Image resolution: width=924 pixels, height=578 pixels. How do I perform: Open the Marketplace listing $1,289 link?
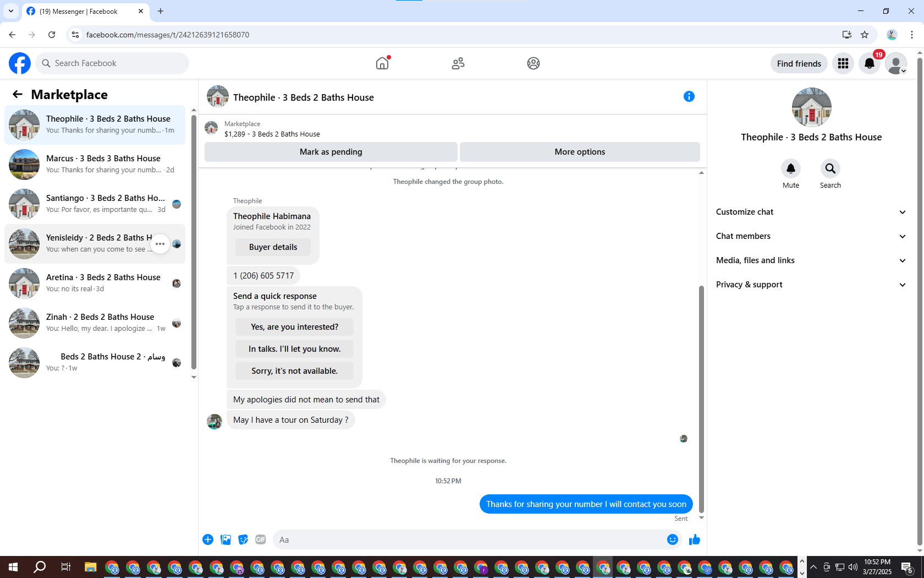pos(272,134)
